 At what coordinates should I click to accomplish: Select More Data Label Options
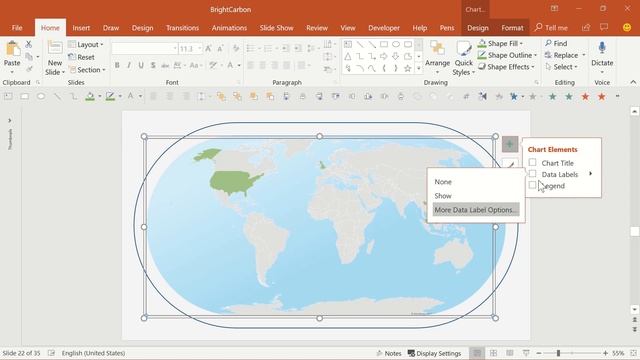476,209
